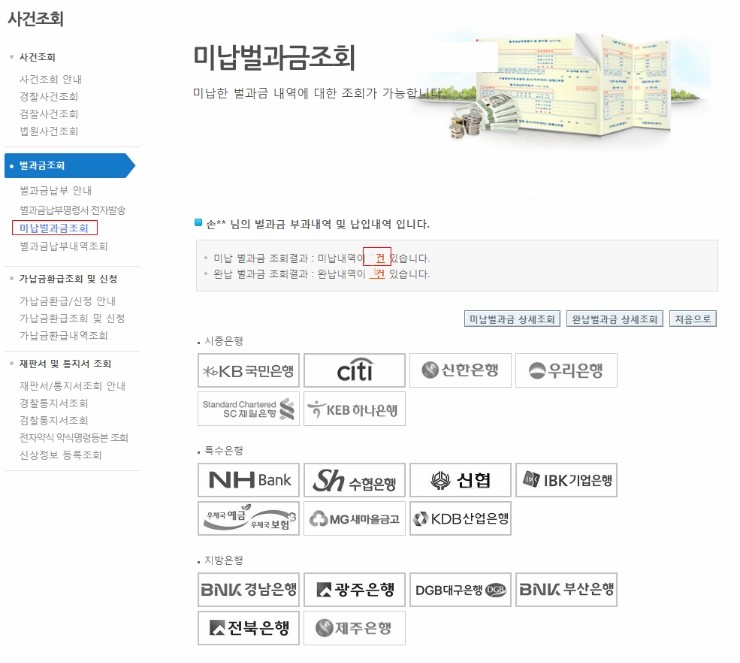Go back with the 처음으로 button
The image size is (740, 663).
(x=692, y=319)
